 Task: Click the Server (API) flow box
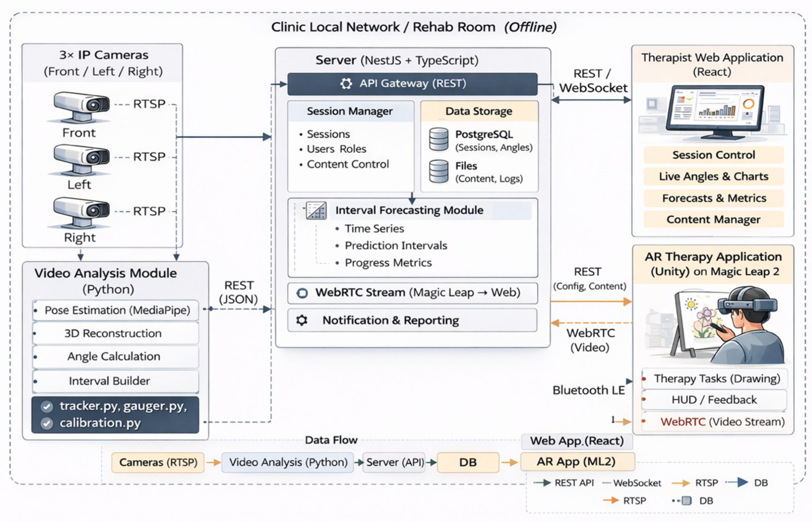coord(393,463)
